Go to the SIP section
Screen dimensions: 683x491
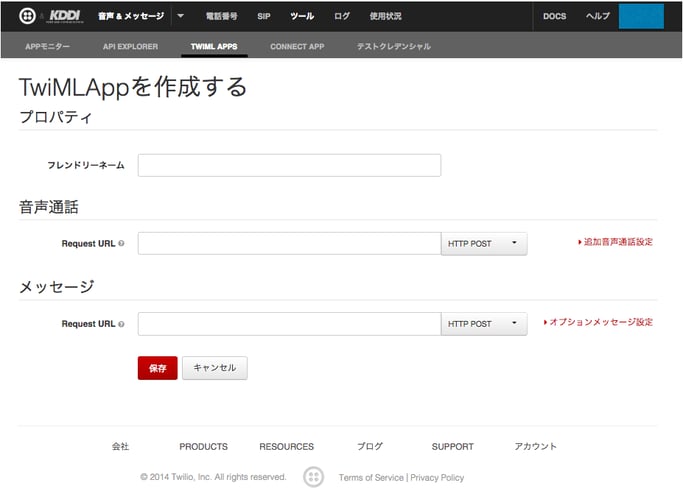coord(264,16)
